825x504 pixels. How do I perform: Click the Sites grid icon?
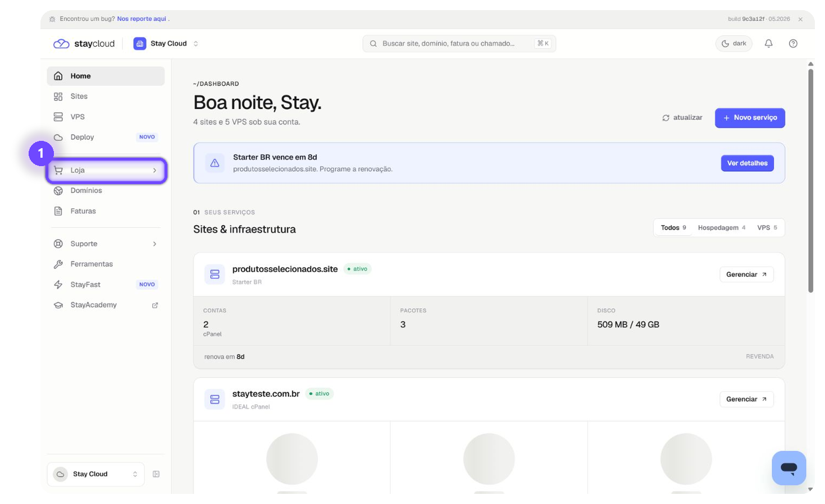click(58, 97)
